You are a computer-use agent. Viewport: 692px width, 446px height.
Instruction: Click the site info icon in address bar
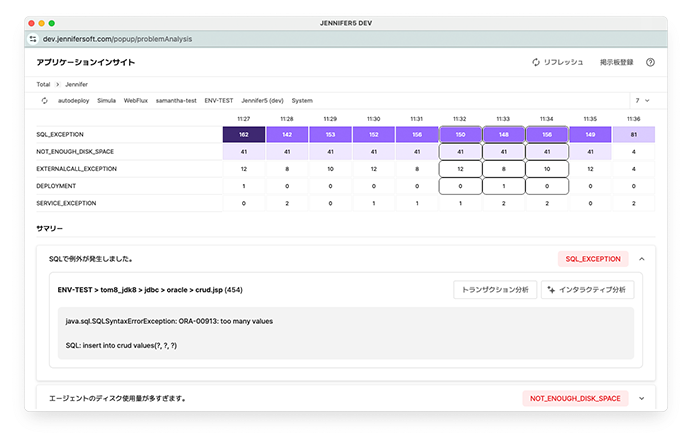[33, 39]
